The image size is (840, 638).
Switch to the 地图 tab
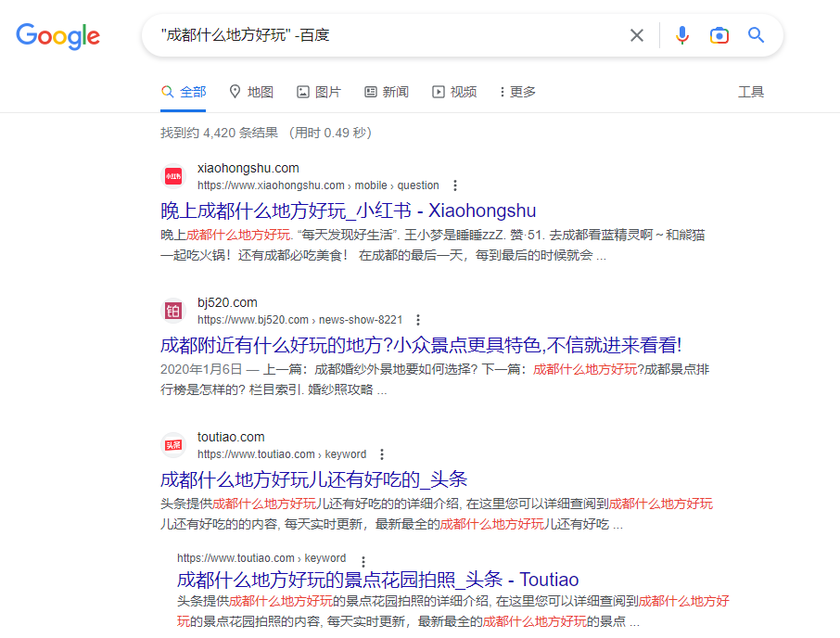coord(250,92)
